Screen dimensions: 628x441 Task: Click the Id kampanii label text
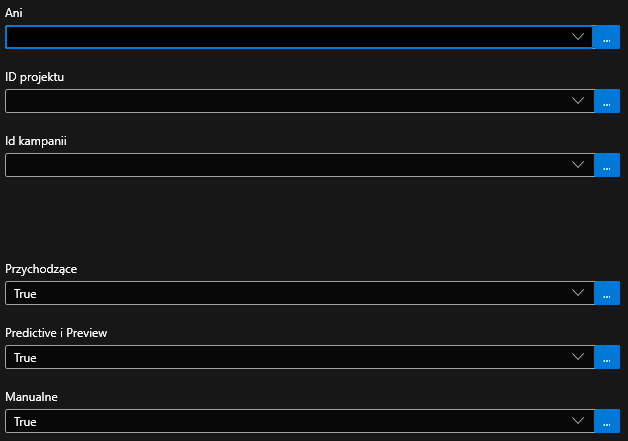point(36,141)
